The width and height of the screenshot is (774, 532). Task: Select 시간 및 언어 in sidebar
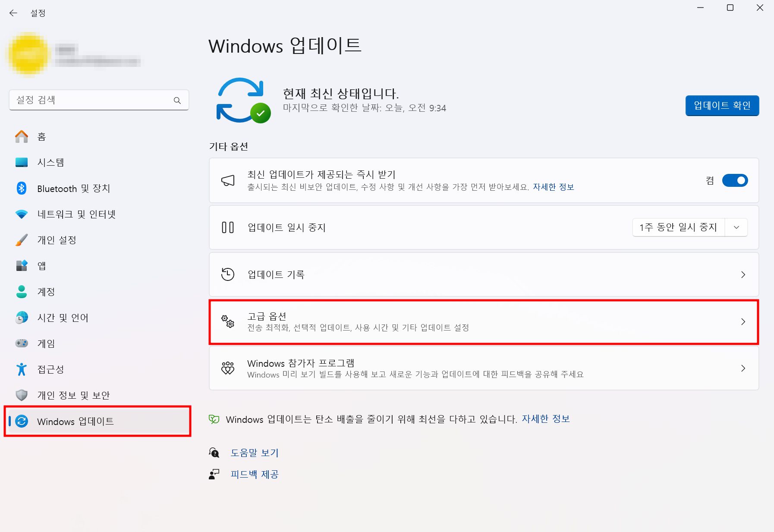tap(99, 318)
